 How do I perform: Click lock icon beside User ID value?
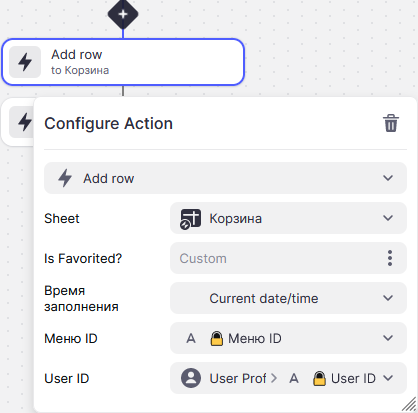(x=319, y=378)
